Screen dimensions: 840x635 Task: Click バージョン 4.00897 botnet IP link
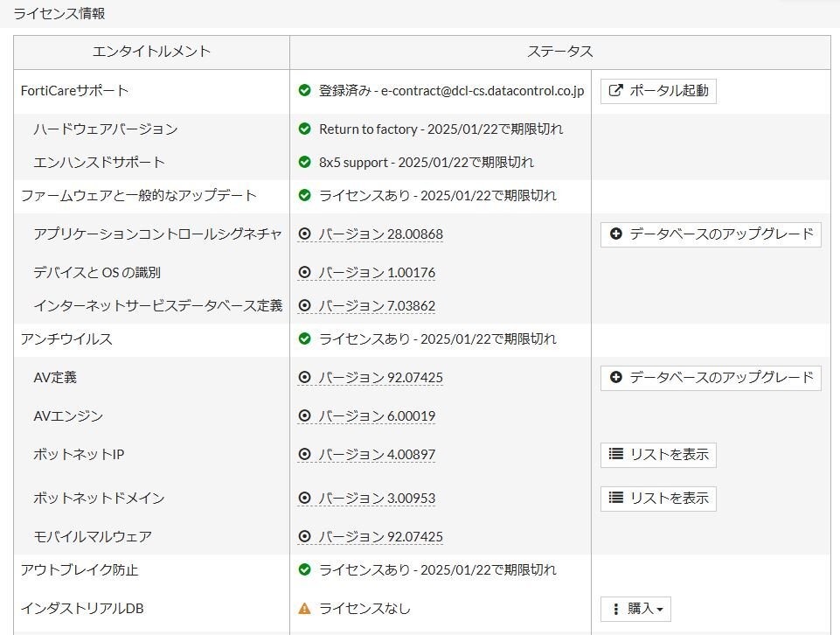pos(377,455)
